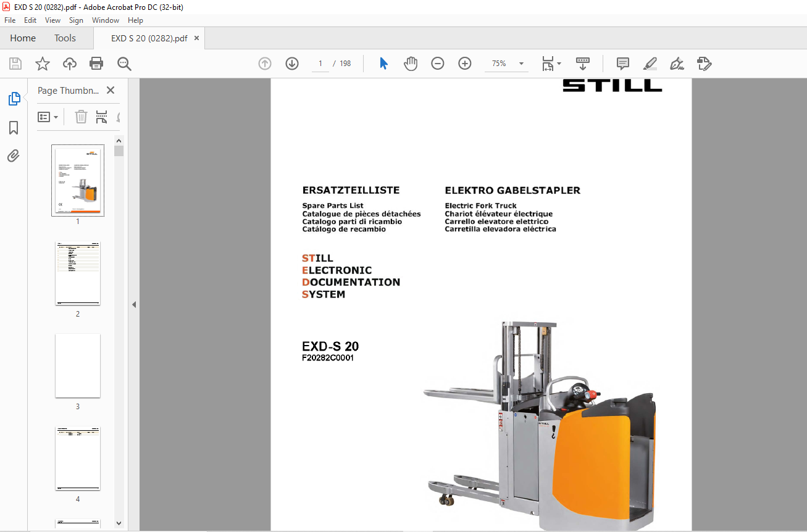Screen dimensions: 807x532
Task: Upload file to cloud icon
Action: (70, 64)
